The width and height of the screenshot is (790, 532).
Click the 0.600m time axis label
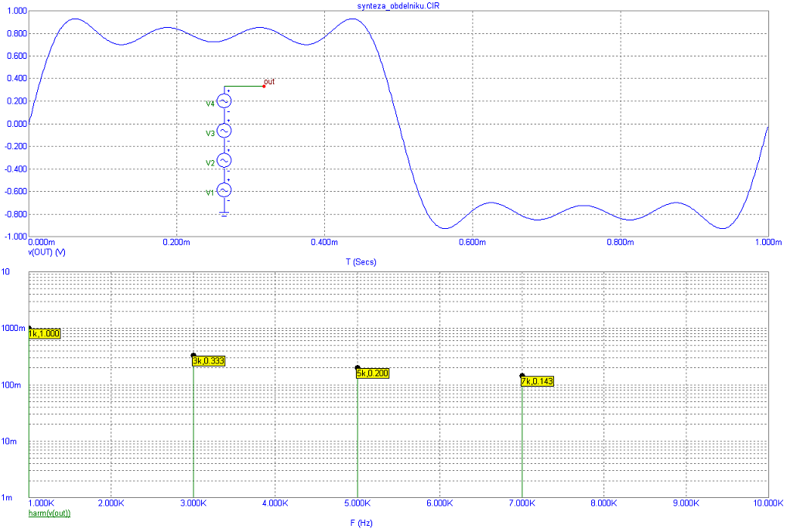(472, 243)
